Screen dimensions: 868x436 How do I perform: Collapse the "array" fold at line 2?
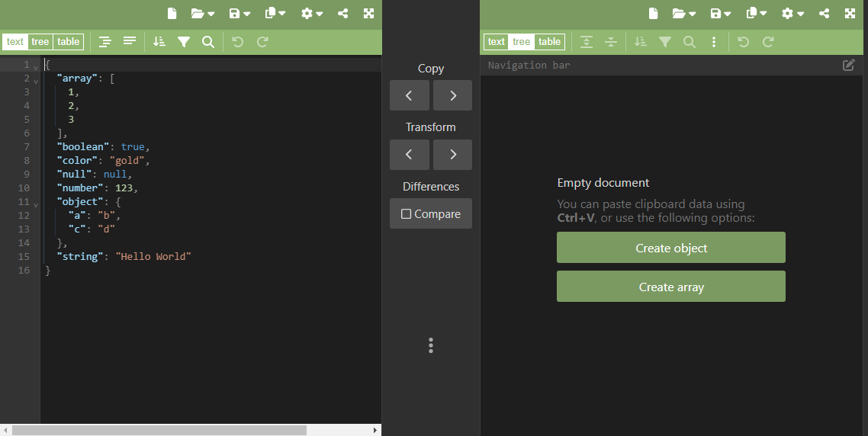(36, 82)
